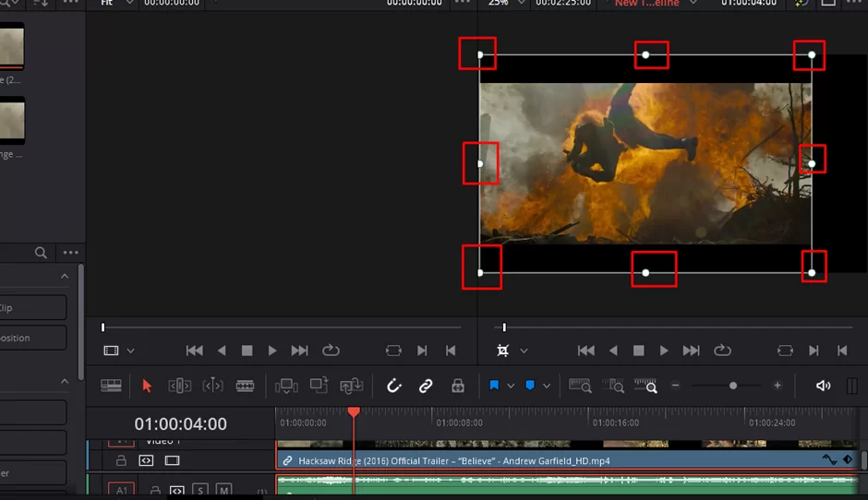The image size is (868, 500).
Task: Open Timeline View Options icon
Action: (x=111, y=386)
